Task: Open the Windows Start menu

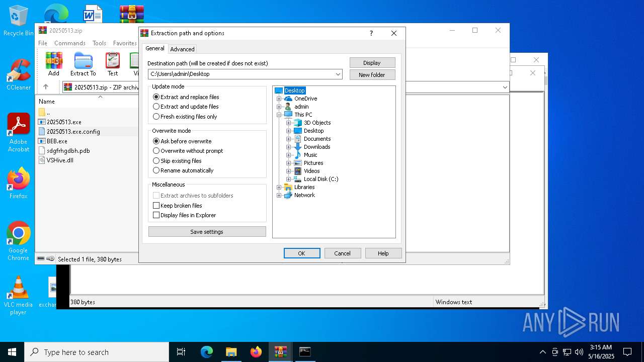Action: 12,352
